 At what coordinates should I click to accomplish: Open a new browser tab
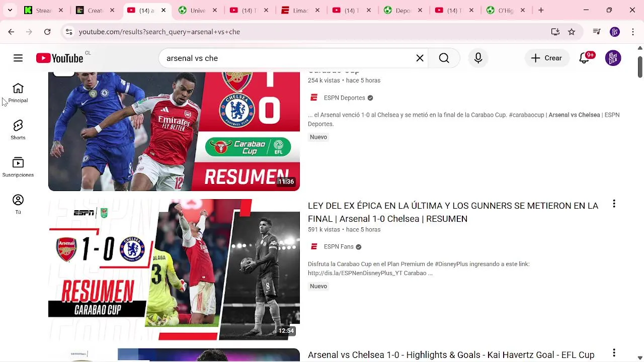click(541, 10)
